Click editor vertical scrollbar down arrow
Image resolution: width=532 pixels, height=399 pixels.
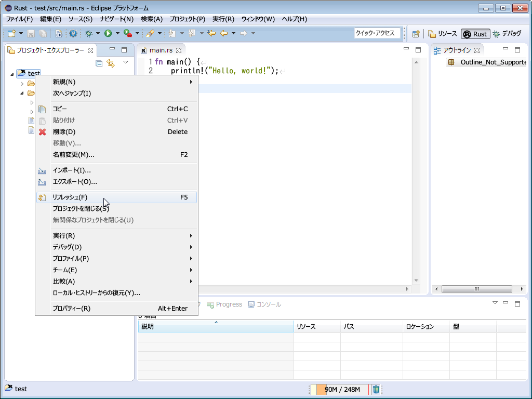click(416, 280)
